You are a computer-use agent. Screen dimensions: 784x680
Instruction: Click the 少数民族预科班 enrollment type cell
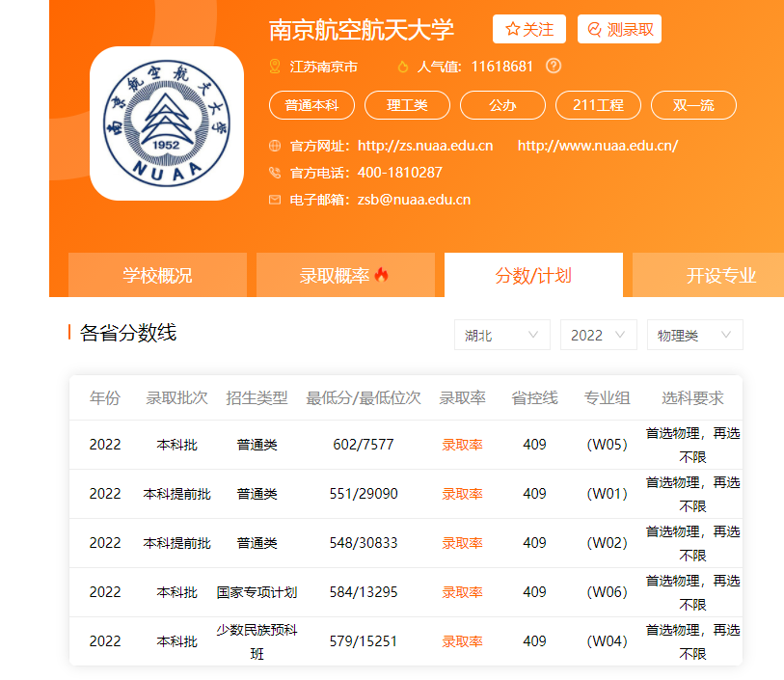[x=257, y=641]
